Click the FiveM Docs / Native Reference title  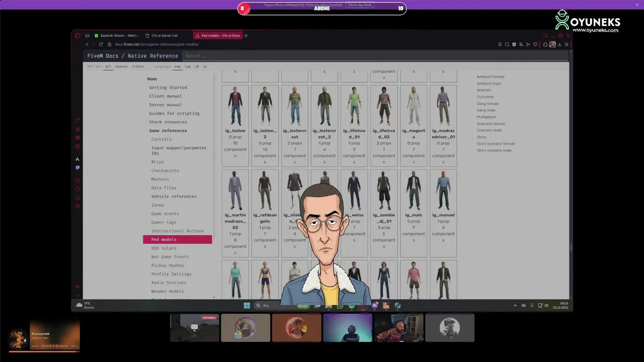click(x=132, y=56)
